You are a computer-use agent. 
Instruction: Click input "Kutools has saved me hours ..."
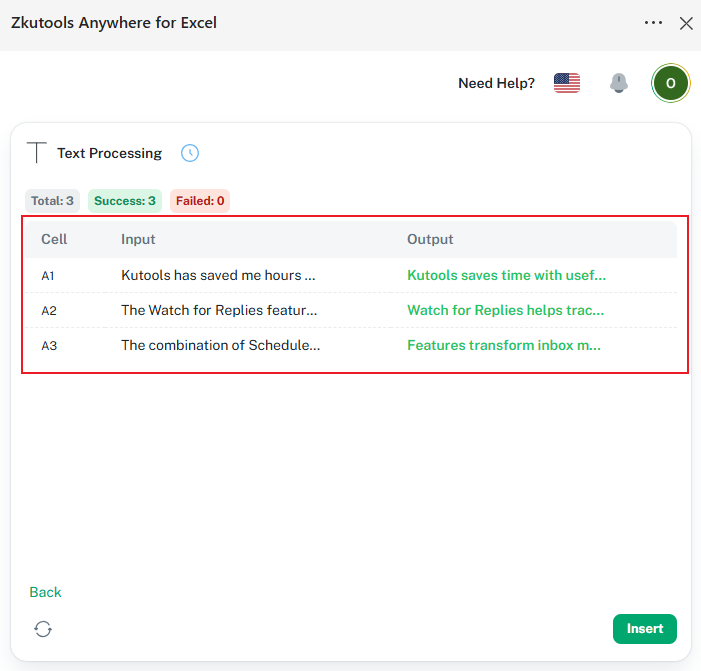click(218, 275)
